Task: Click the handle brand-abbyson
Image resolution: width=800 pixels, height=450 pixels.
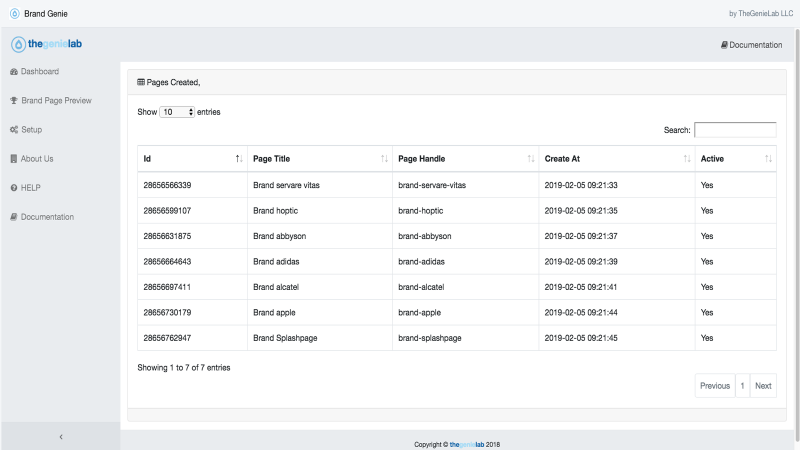Action: pos(425,236)
